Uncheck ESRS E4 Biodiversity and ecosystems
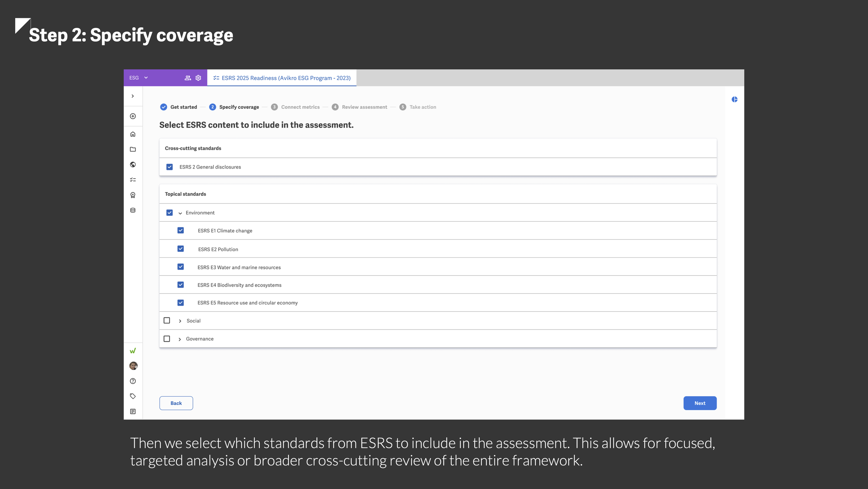868x489 pixels. [x=181, y=285]
